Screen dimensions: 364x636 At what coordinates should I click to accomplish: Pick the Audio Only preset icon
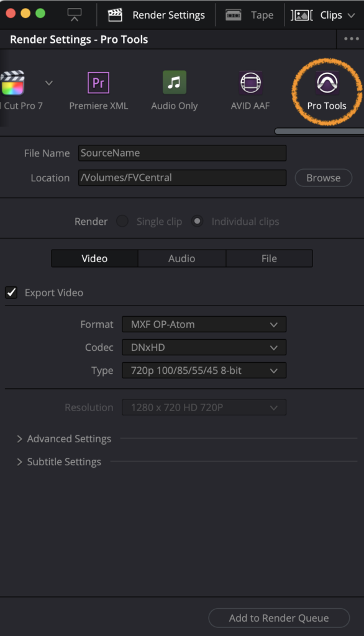click(x=174, y=83)
